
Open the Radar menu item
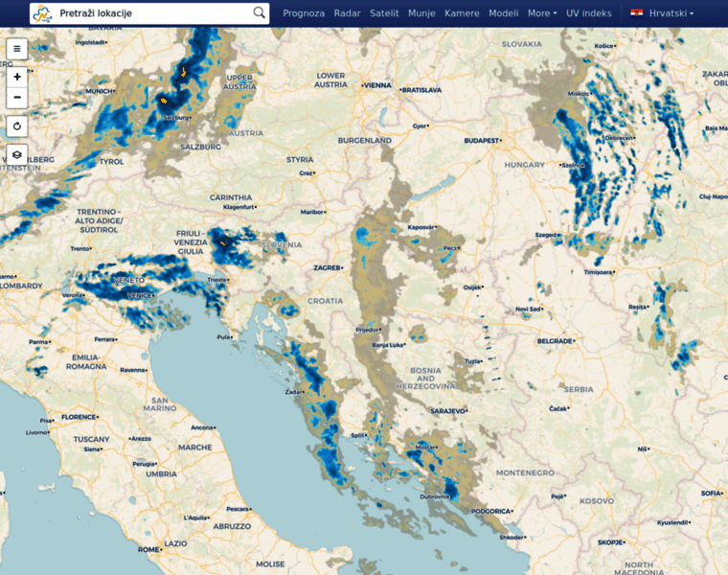coord(348,13)
